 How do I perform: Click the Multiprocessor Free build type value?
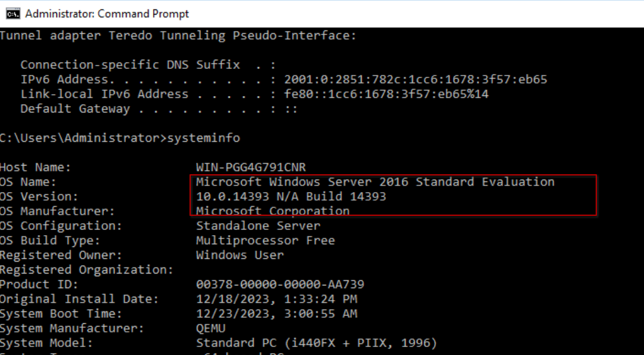click(x=265, y=240)
